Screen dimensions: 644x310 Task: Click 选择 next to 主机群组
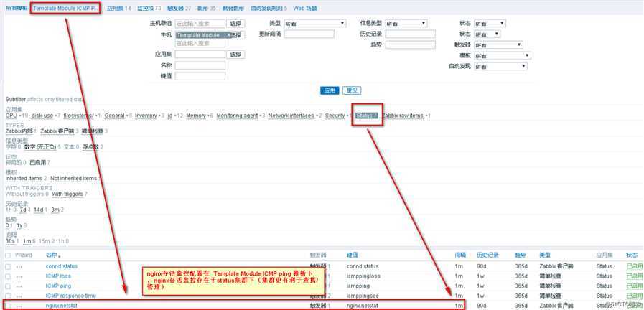point(235,24)
